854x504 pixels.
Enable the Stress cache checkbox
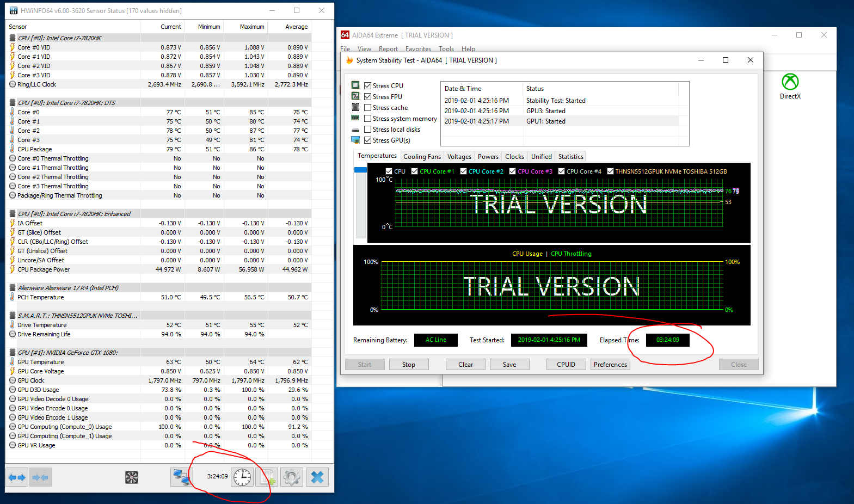point(368,107)
